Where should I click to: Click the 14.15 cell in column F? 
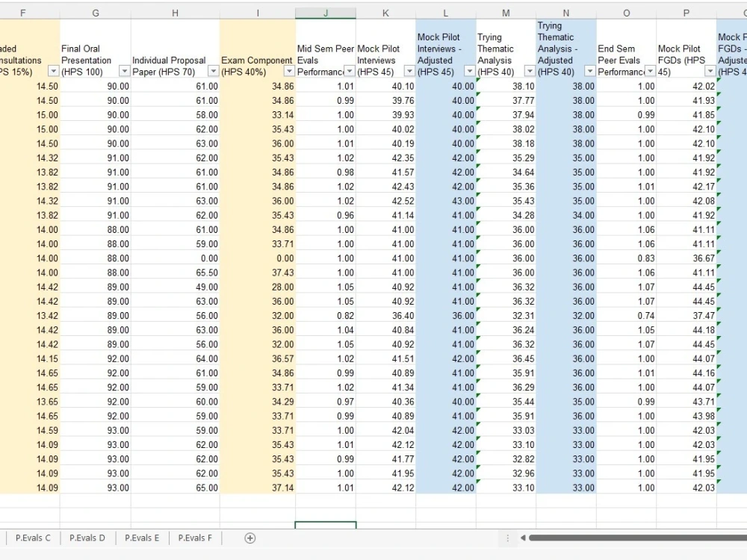(x=30, y=358)
